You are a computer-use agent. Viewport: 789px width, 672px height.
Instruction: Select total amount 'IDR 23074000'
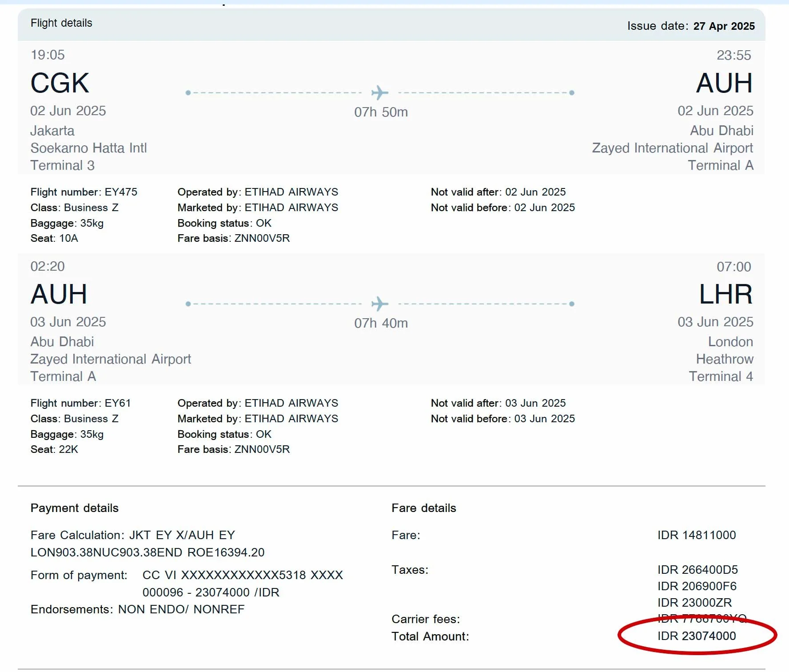tap(697, 636)
